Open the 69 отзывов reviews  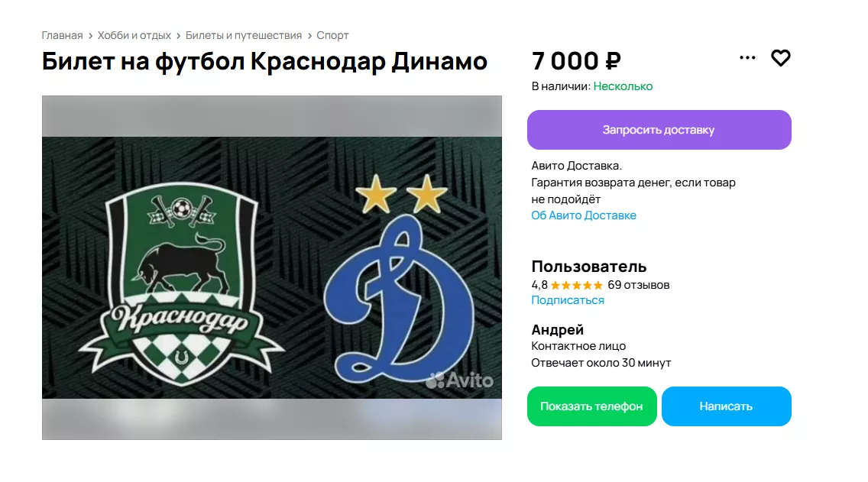click(x=638, y=285)
